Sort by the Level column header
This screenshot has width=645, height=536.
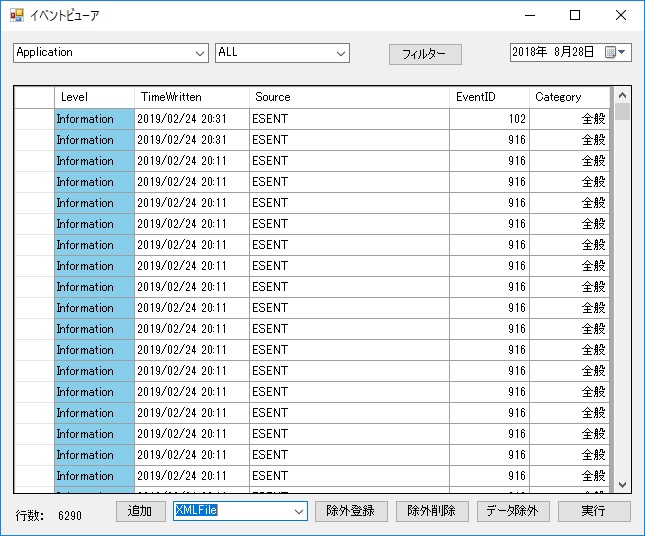pyautogui.click(x=94, y=97)
